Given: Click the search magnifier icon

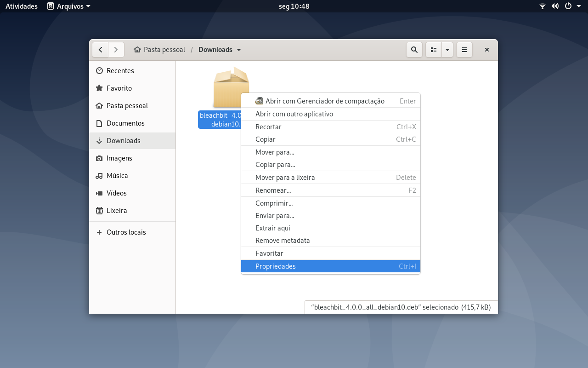Looking at the screenshot, I should click(x=414, y=50).
